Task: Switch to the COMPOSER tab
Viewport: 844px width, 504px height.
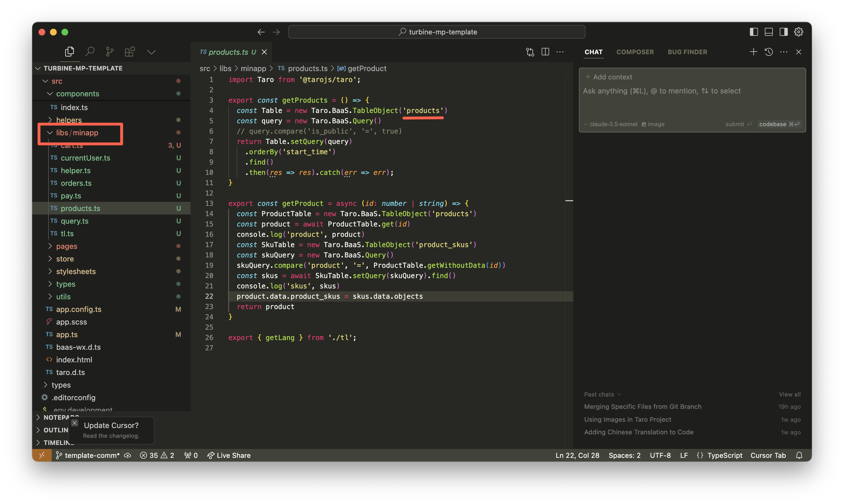Action: pyautogui.click(x=635, y=52)
